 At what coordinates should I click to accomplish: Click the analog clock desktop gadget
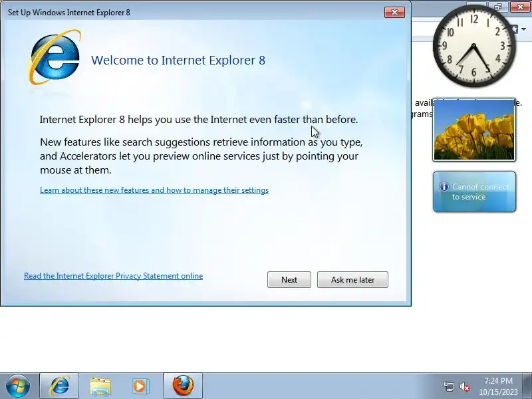[474, 45]
